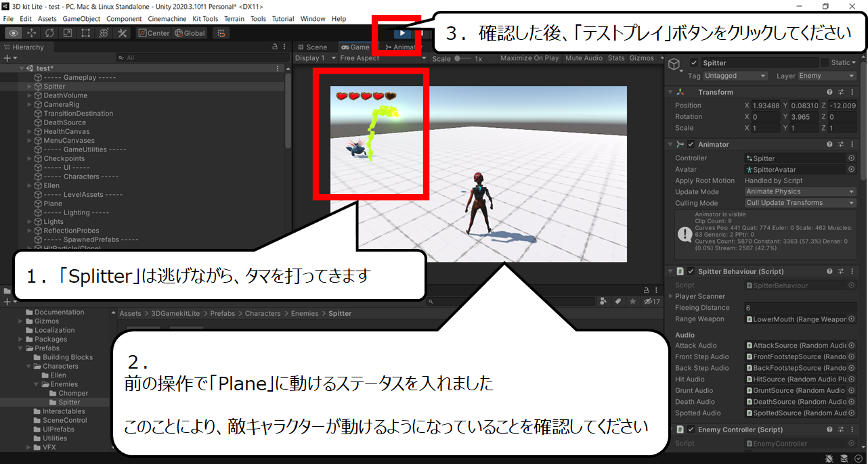The width and height of the screenshot is (868, 464).
Task: Open the Display 1 dropdown
Action: [315, 58]
